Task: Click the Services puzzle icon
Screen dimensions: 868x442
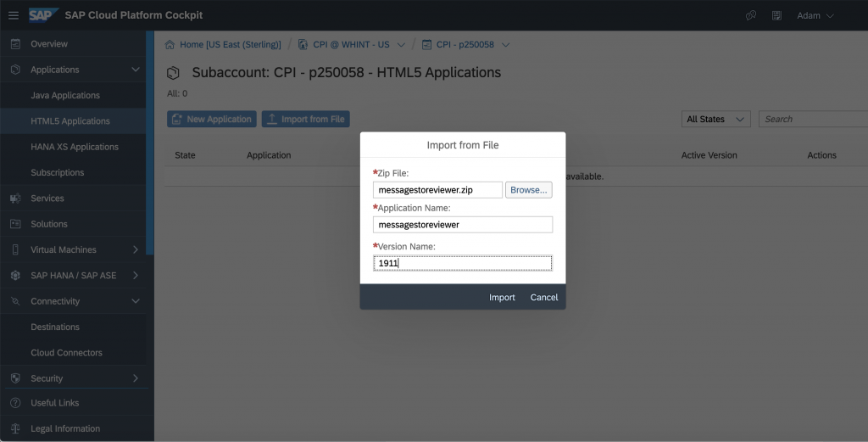Action: click(15, 199)
